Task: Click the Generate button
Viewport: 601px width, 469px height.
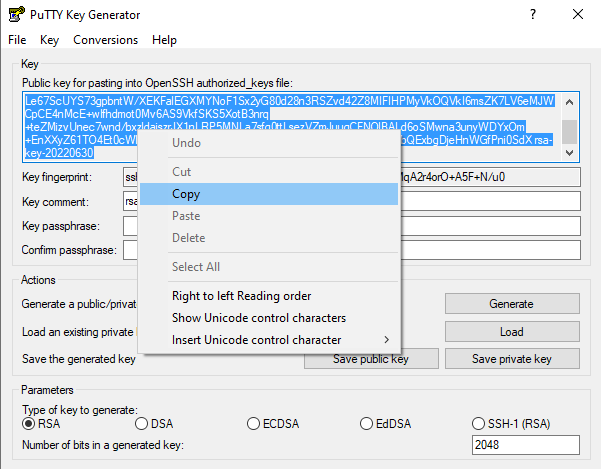Action: point(512,304)
